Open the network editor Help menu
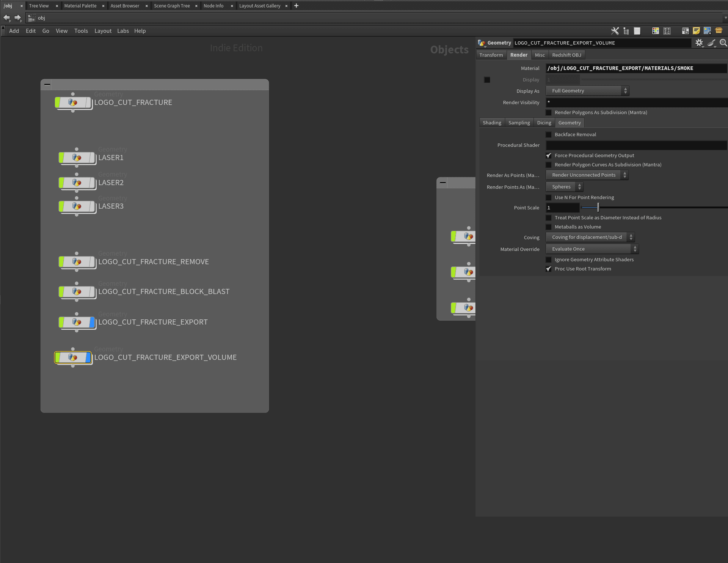The height and width of the screenshot is (563, 728). point(140,31)
